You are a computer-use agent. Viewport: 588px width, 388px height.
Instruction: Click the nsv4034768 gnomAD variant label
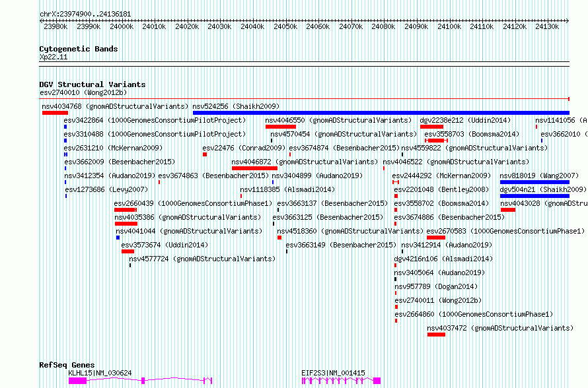click(115, 106)
